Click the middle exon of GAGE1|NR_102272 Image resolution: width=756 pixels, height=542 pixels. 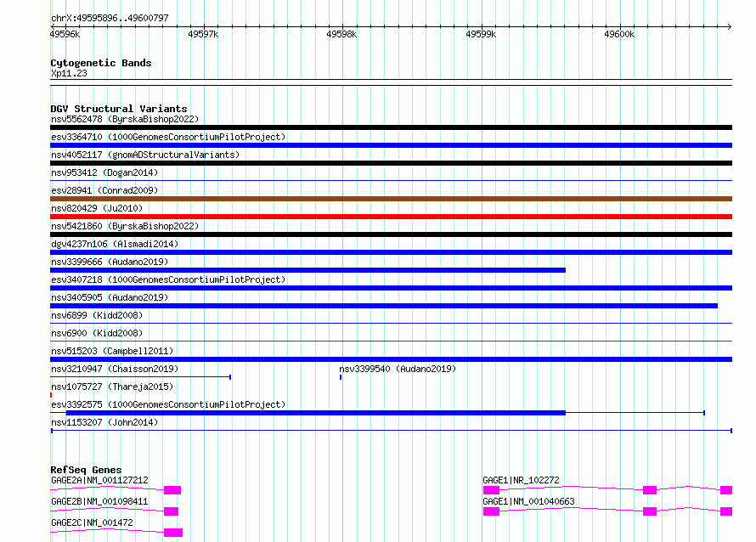point(650,490)
